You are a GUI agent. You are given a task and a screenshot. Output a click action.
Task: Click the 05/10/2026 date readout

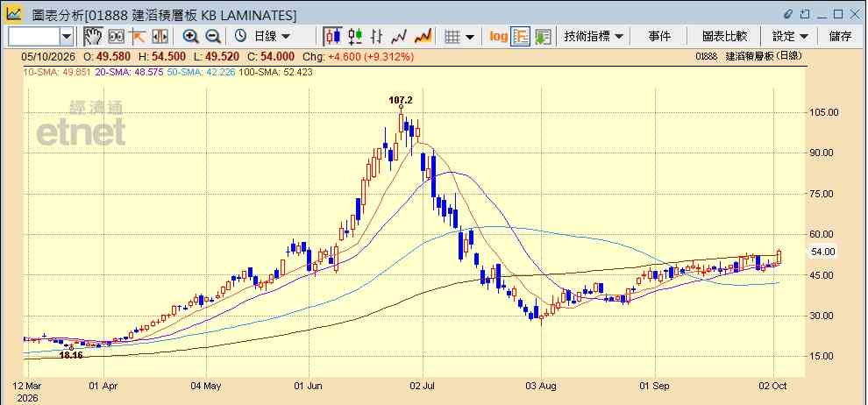click(x=47, y=57)
